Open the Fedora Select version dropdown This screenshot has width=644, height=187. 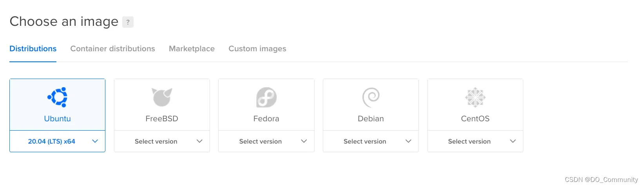point(266,141)
